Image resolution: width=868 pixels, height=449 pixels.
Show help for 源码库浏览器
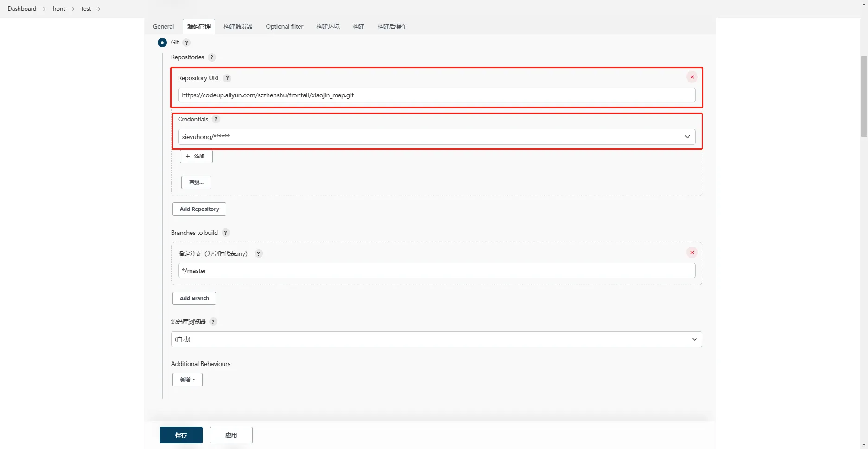point(213,322)
